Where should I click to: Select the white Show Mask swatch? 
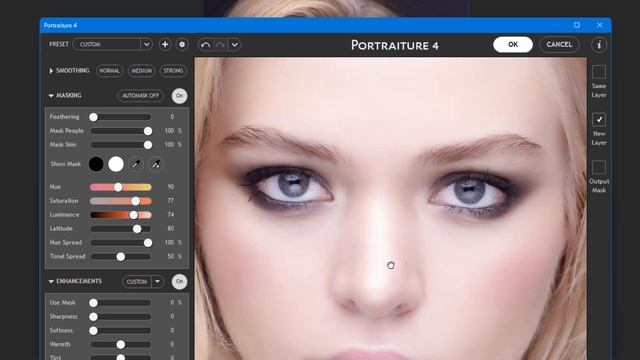click(116, 164)
